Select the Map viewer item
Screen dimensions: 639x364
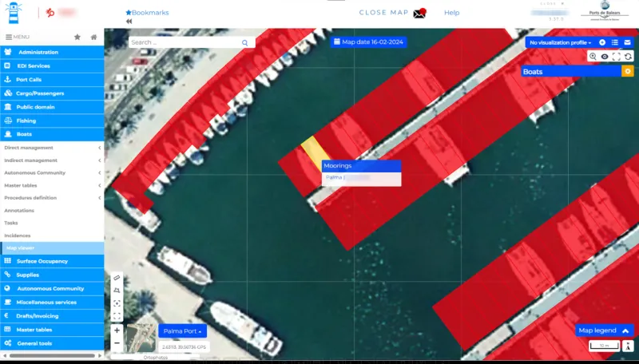pyautogui.click(x=52, y=248)
